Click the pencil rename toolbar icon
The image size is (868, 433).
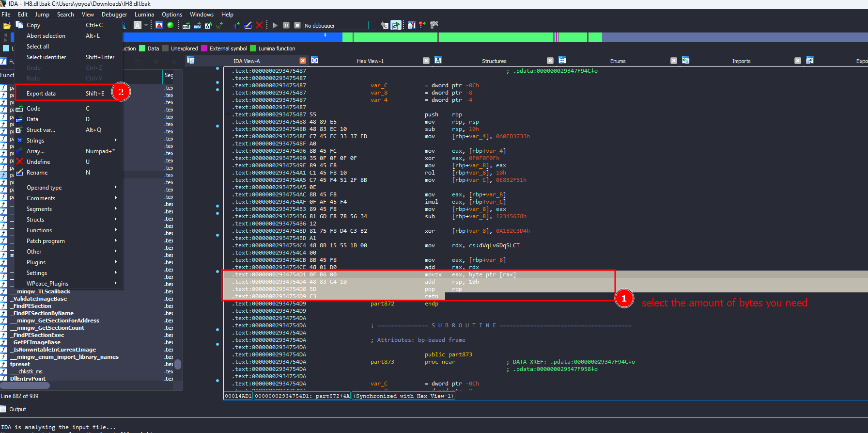tap(248, 25)
